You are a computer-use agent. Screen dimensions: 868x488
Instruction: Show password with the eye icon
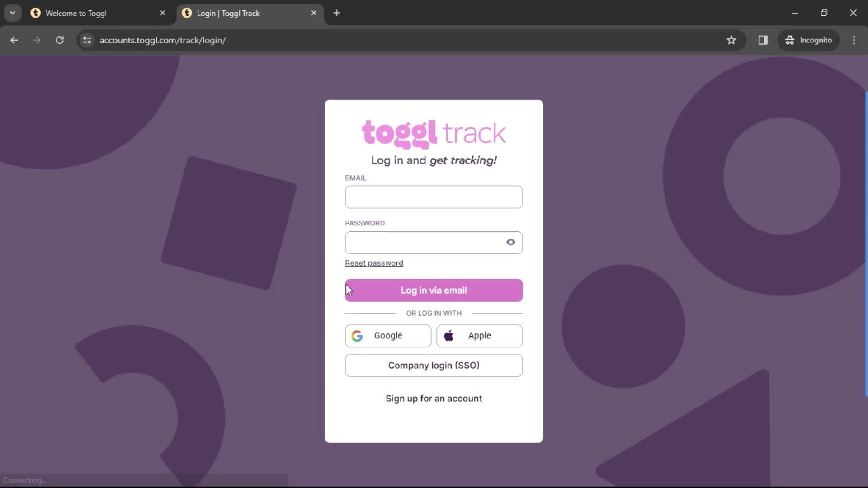coord(510,242)
